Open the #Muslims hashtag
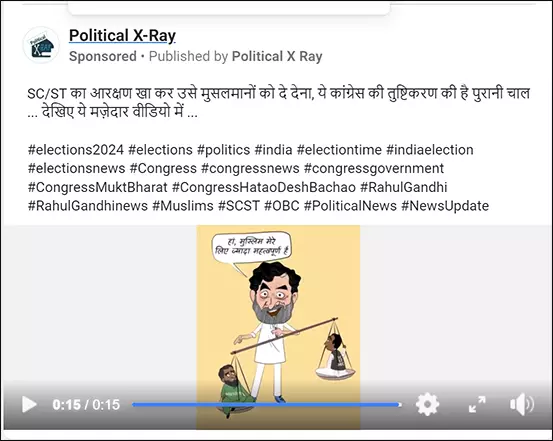The image size is (553, 441). (183, 206)
